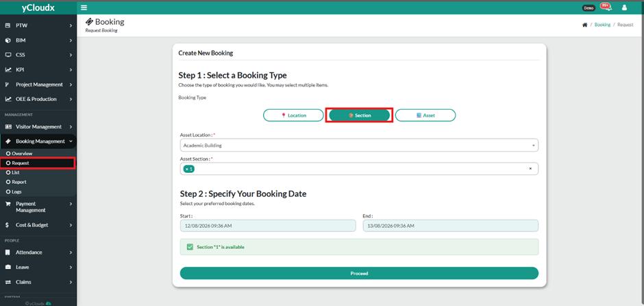The width and height of the screenshot is (644, 306).
Task: Click the Booking Management ticket icon
Action: click(8, 141)
